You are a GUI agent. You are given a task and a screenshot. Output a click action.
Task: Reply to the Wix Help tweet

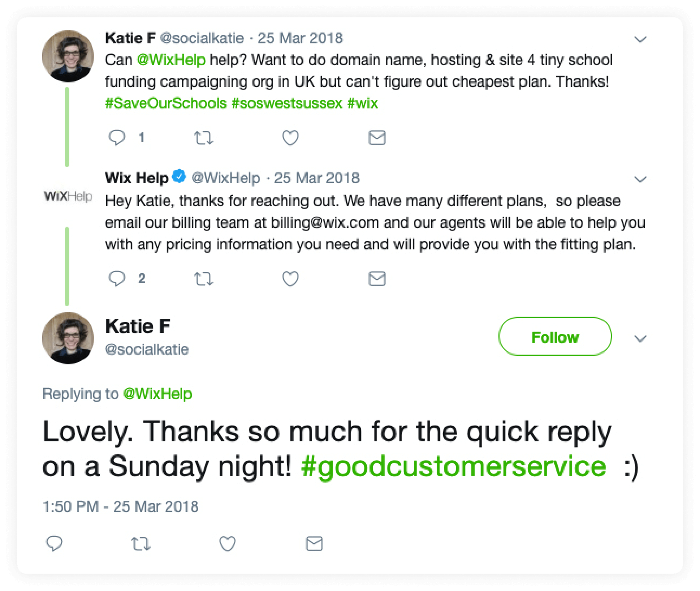117,279
